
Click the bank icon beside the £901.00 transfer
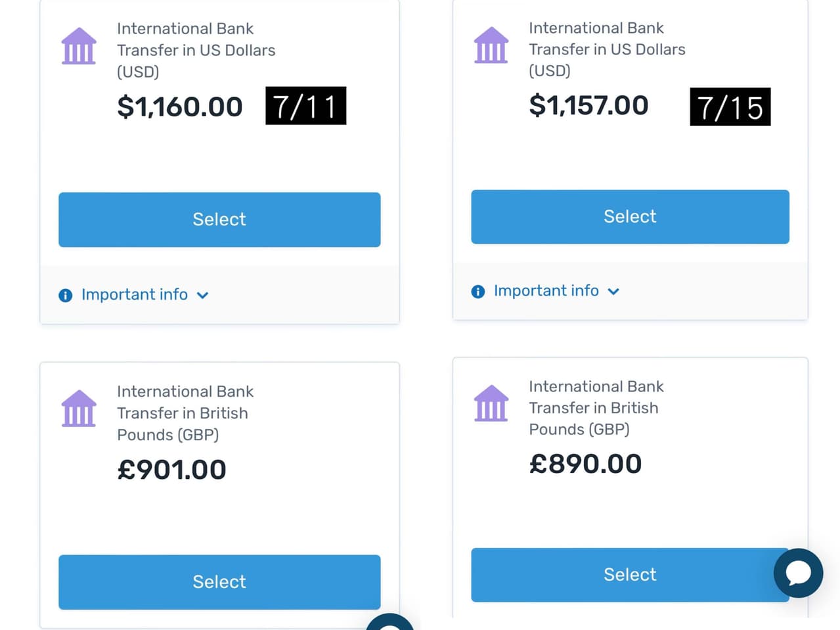pyautogui.click(x=79, y=409)
